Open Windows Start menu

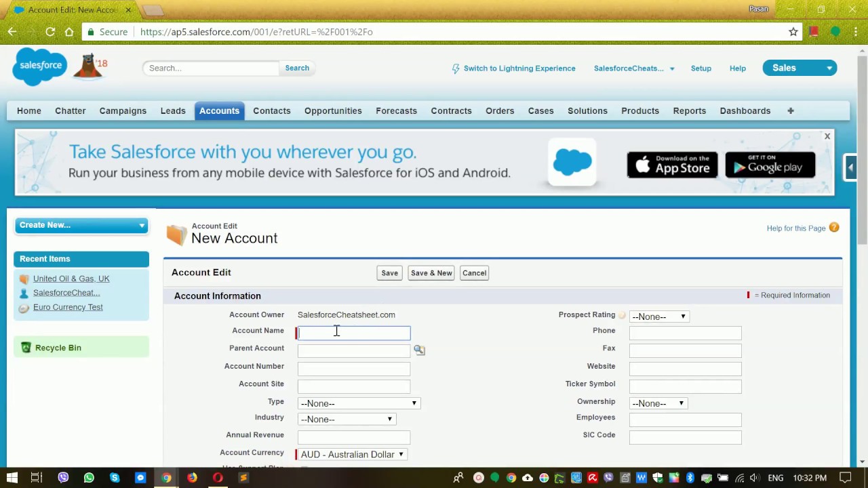pyautogui.click(x=12, y=478)
